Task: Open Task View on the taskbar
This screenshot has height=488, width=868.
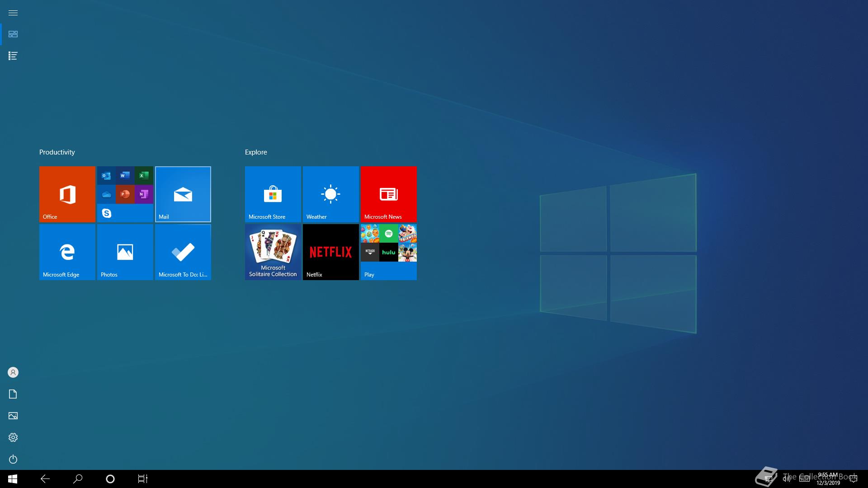Action: tap(143, 479)
